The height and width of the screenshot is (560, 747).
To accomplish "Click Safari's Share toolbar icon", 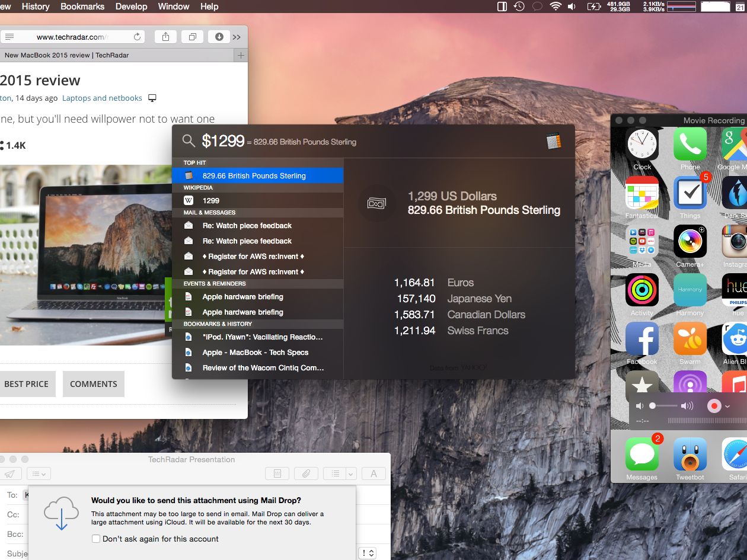I will 165,37.
